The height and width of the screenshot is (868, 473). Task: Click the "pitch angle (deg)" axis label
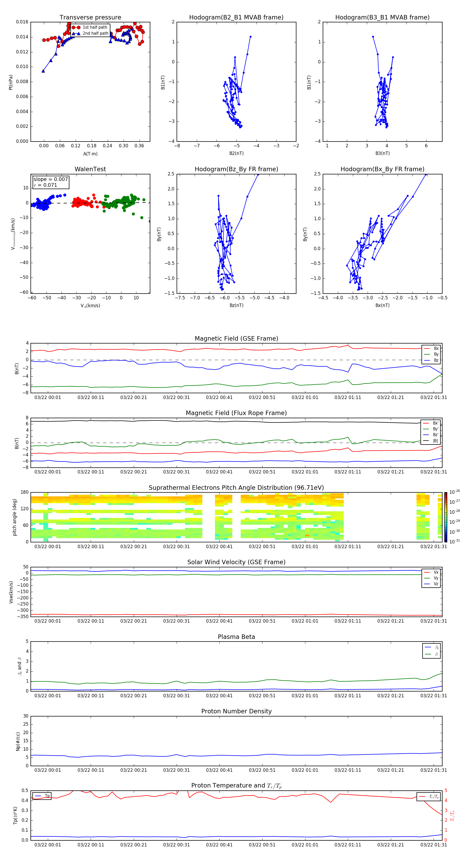[14, 517]
